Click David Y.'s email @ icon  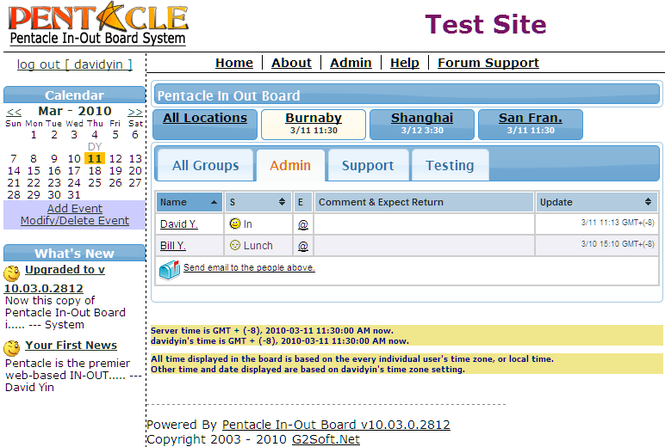click(x=303, y=224)
